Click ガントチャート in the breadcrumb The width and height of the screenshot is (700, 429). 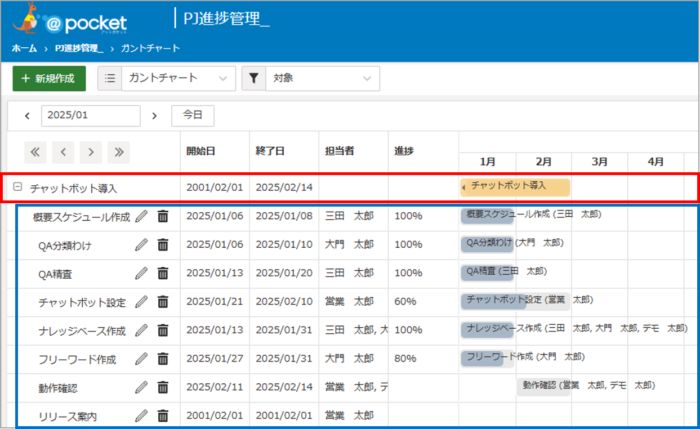(150, 48)
